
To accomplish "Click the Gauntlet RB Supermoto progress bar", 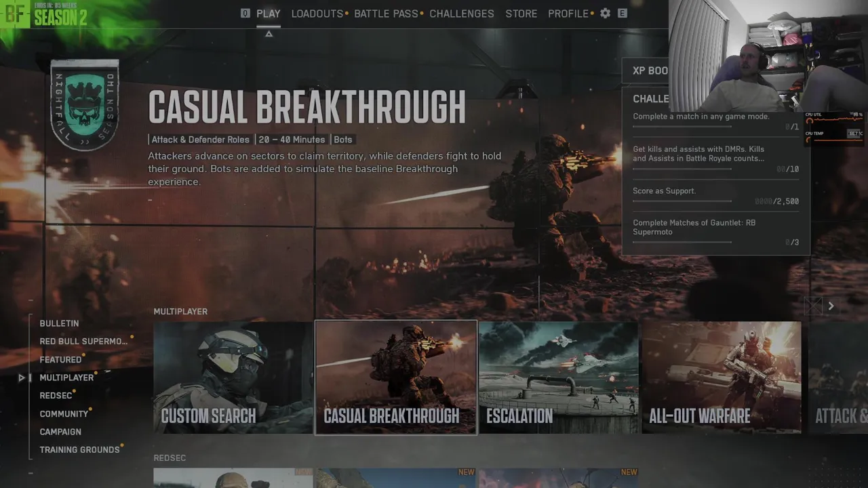I will [682, 242].
